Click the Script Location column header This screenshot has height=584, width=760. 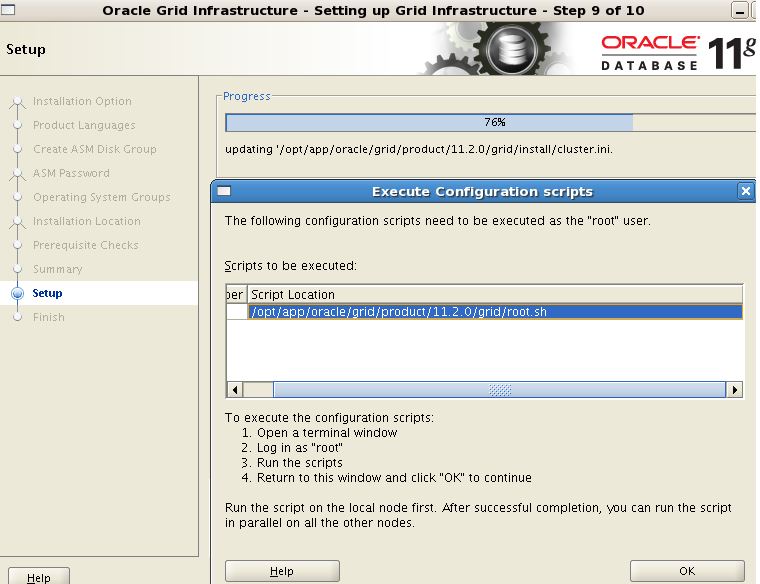495,295
